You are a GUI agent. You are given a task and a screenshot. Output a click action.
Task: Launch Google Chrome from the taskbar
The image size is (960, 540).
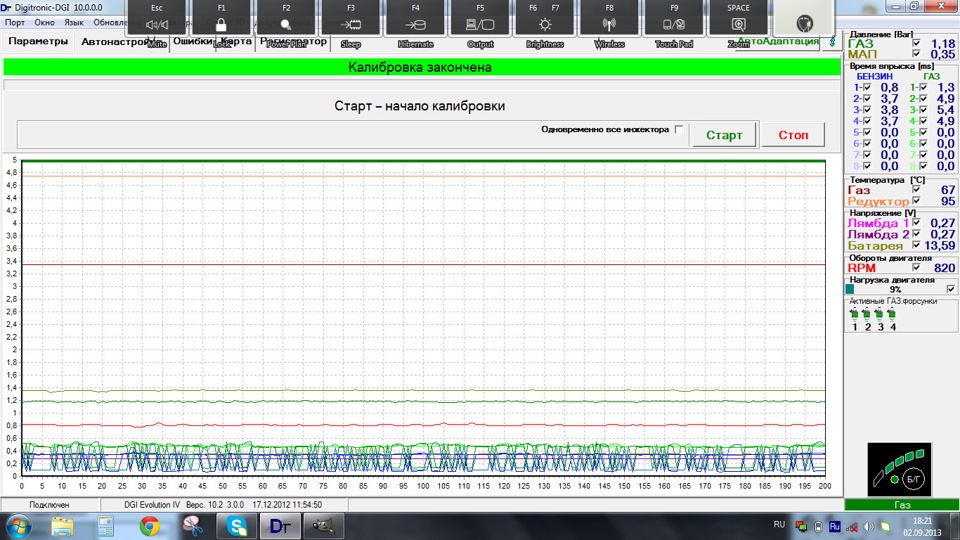149,527
